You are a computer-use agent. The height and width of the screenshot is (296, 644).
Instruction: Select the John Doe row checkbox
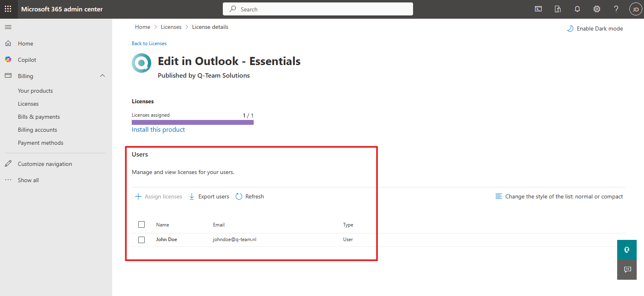coord(141,240)
